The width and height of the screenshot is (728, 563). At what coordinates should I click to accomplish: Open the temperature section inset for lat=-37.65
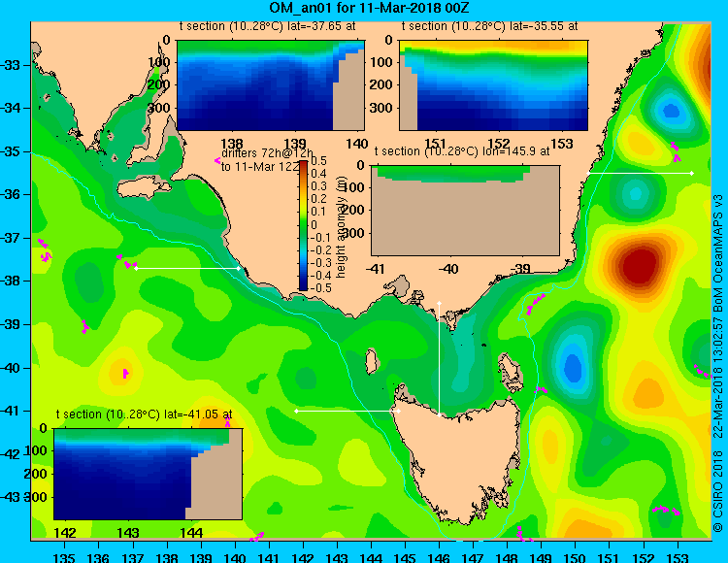[x=271, y=85]
